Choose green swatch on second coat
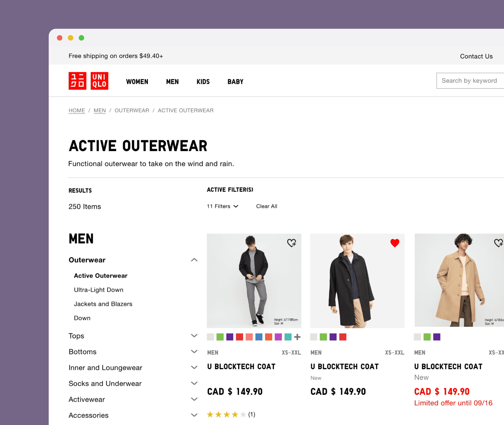504x425 pixels. [323, 337]
